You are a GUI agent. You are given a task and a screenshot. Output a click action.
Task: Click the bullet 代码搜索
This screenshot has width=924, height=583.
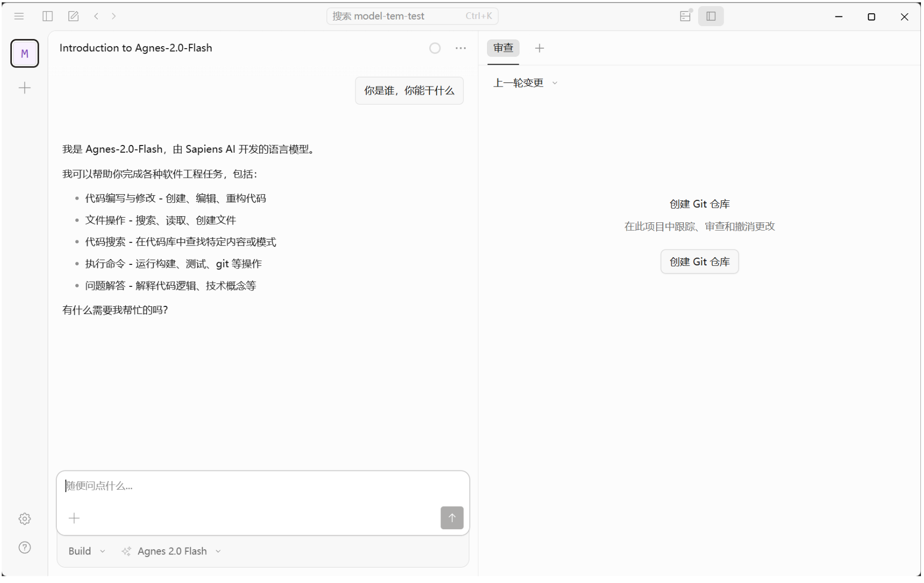(x=180, y=242)
